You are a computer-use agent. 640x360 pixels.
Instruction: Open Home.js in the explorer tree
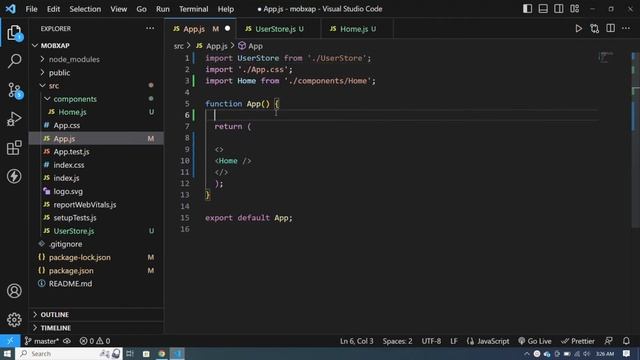coord(96,112)
